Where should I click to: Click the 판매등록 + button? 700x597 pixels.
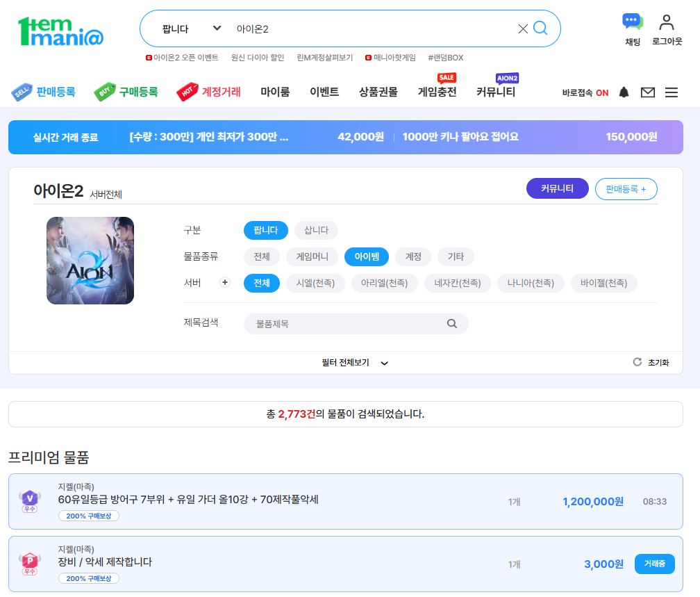tap(626, 189)
